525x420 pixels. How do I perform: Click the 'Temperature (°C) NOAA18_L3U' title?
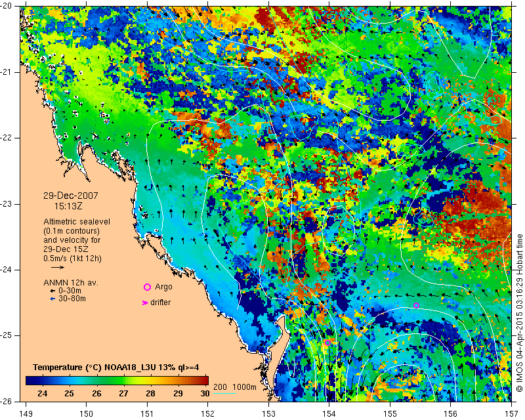pyautogui.click(x=94, y=367)
